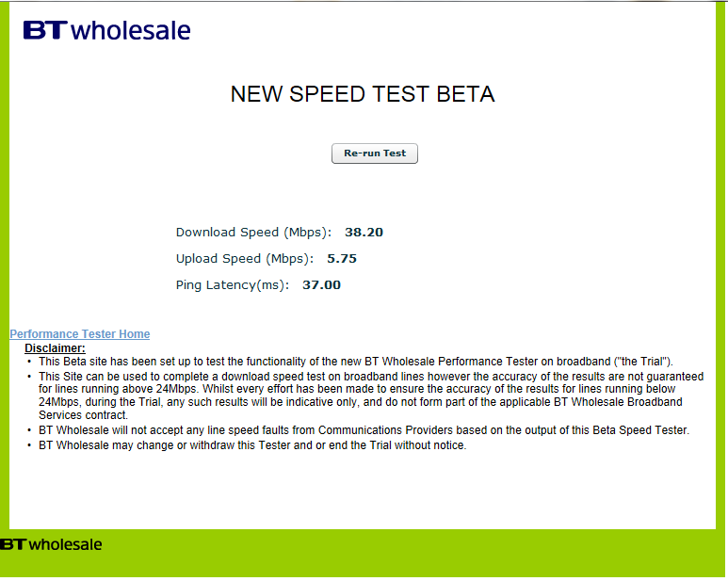Click the Disclaimer heading
This screenshot has height=581, width=728.
click(x=55, y=348)
